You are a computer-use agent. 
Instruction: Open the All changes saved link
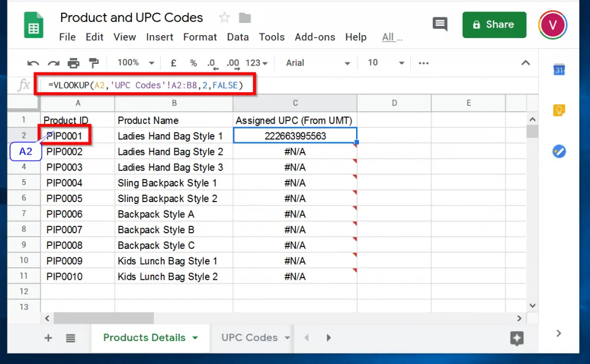(392, 37)
